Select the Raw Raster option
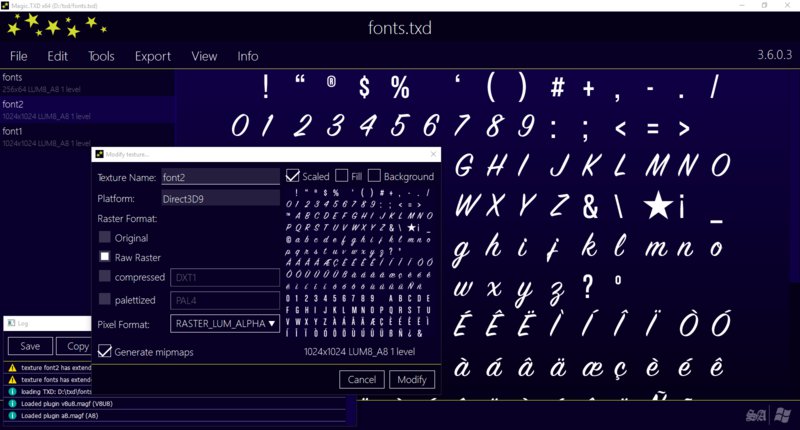This screenshot has height=430, width=800. [x=105, y=257]
